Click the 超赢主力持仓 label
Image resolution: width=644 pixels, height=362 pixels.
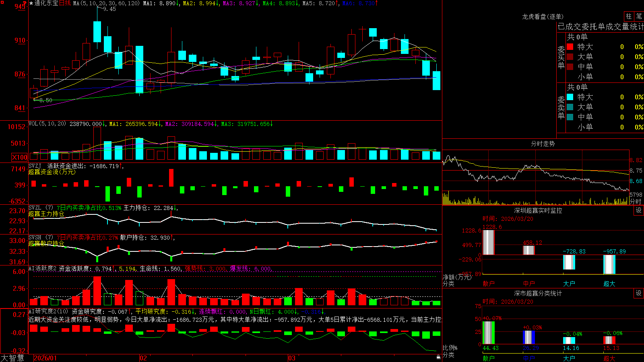coord(46,214)
